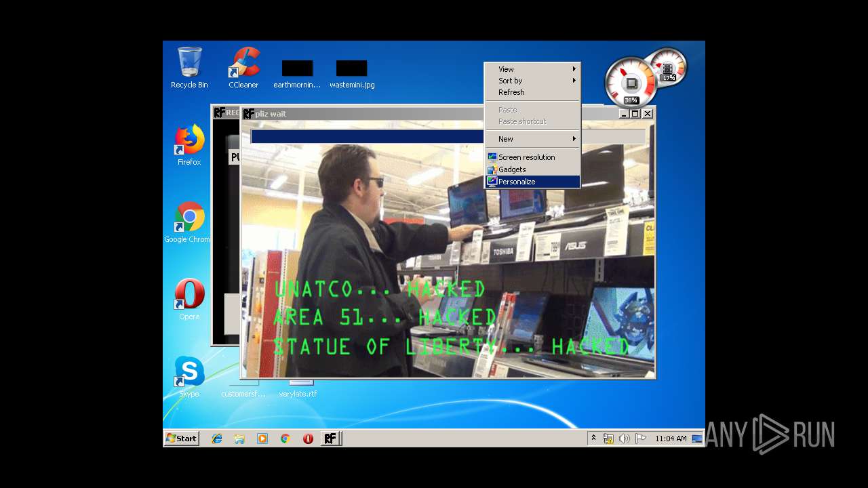Select Screen resolution in the context menu

click(532, 157)
